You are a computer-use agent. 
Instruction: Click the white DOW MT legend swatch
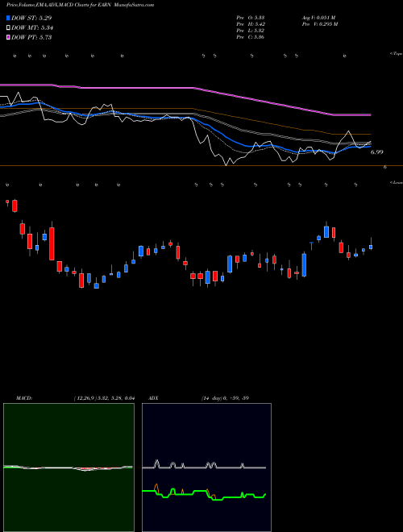[9, 28]
